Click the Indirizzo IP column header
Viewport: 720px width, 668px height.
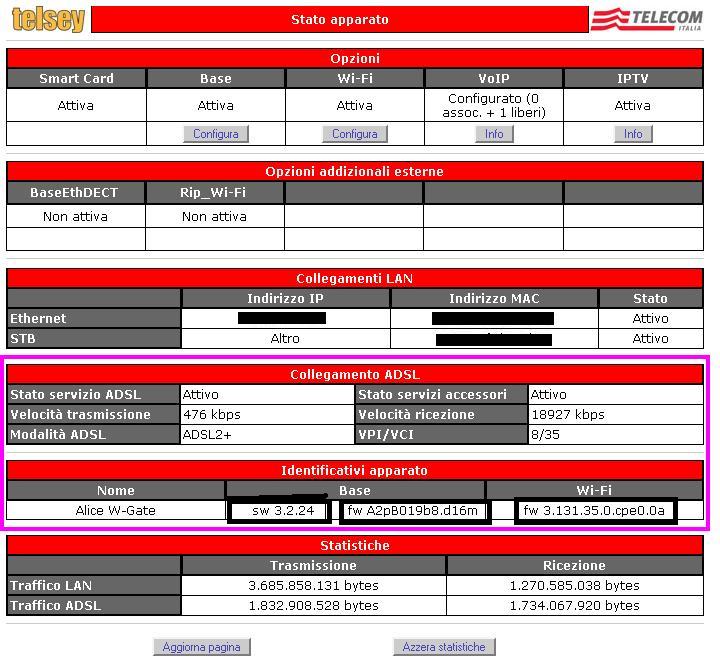pos(286,298)
